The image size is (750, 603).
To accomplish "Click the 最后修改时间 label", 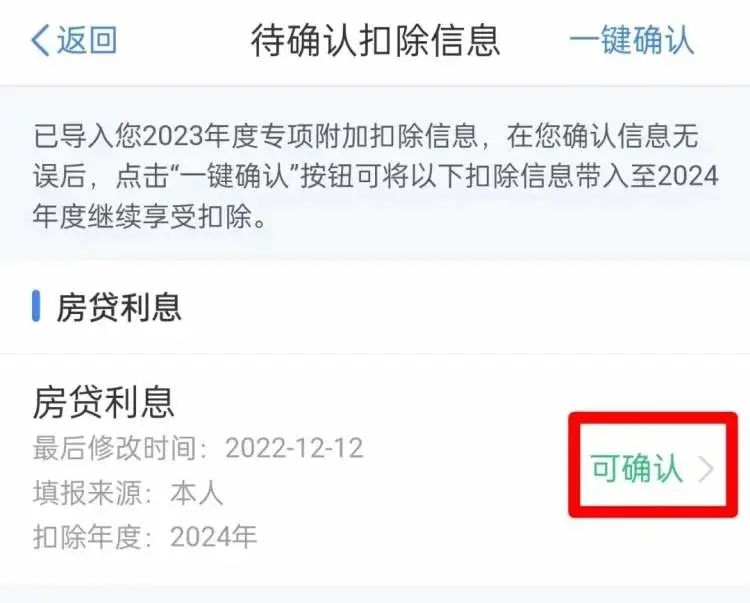I will pos(115,449).
